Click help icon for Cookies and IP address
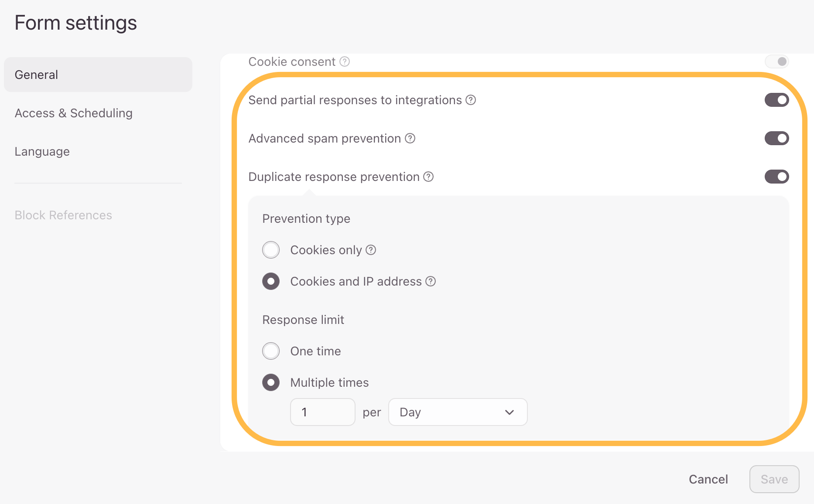 pos(431,281)
